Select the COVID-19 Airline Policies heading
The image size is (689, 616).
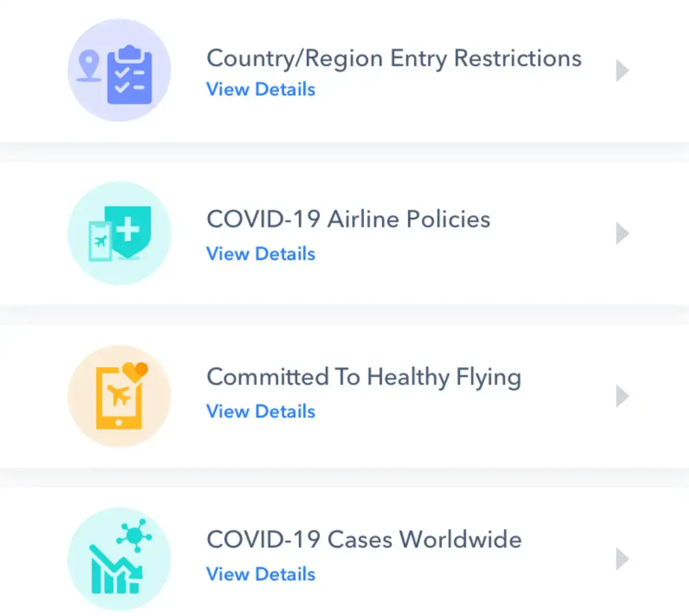[348, 219]
